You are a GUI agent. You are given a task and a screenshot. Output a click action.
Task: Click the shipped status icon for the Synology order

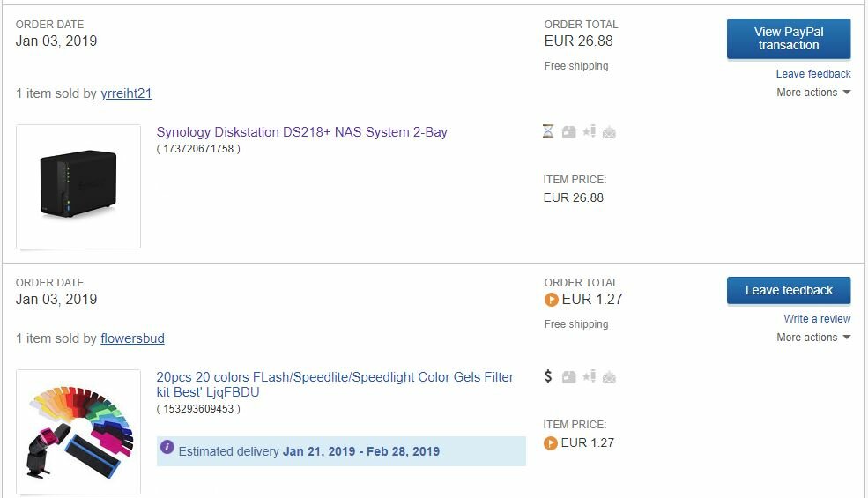(569, 132)
